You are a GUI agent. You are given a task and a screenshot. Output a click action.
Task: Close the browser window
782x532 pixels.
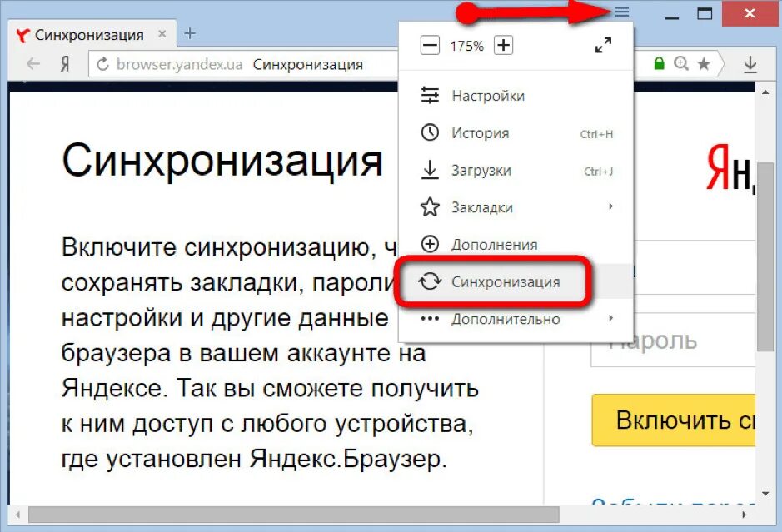tap(749, 13)
